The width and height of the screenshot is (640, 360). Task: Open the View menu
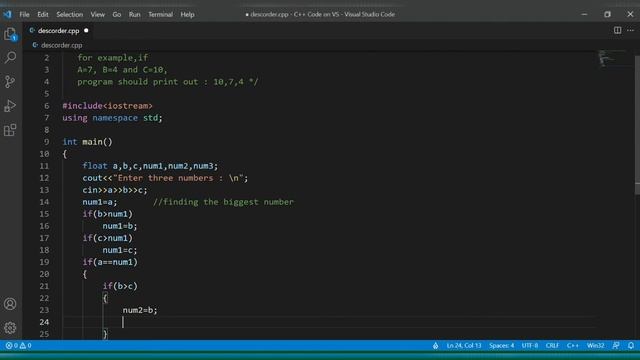point(98,14)
